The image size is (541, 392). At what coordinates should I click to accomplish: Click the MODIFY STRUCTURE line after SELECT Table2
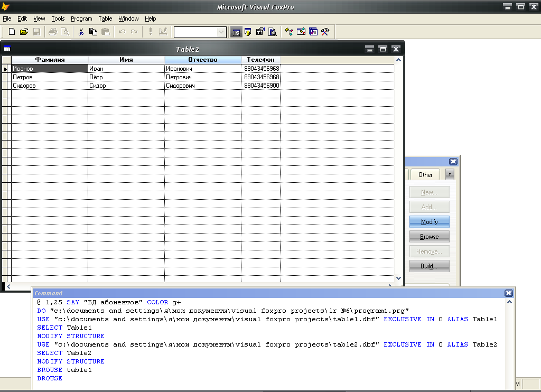pyautogui.click(x=71, y=361)
